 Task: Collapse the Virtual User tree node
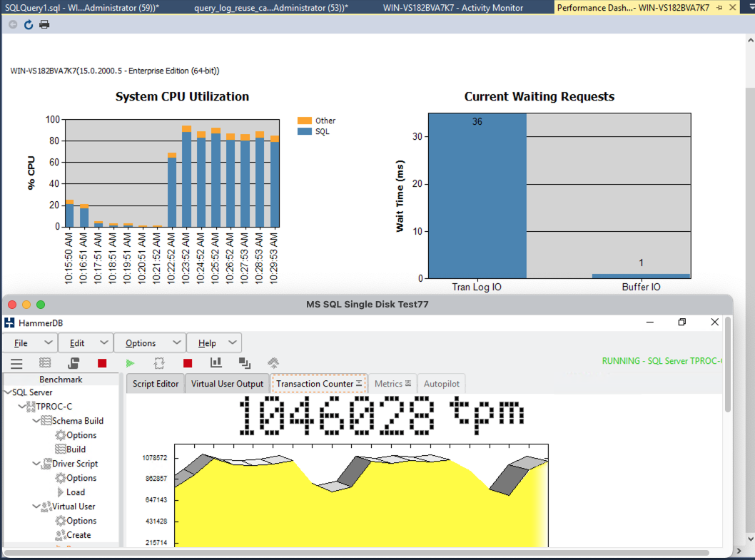pyautogui.click(x=36, y=506)
